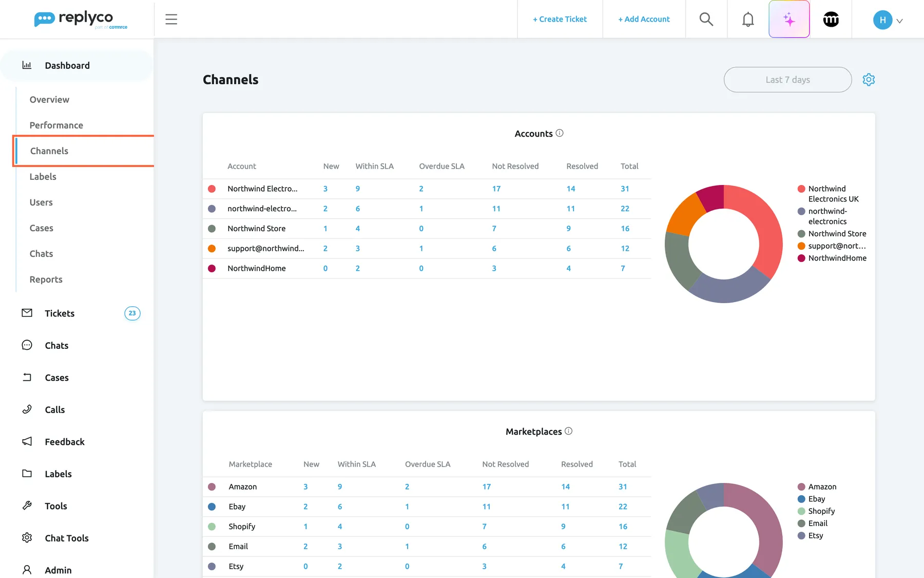
Task: Open Dashboard menu
Action: [x=77, y=65]
